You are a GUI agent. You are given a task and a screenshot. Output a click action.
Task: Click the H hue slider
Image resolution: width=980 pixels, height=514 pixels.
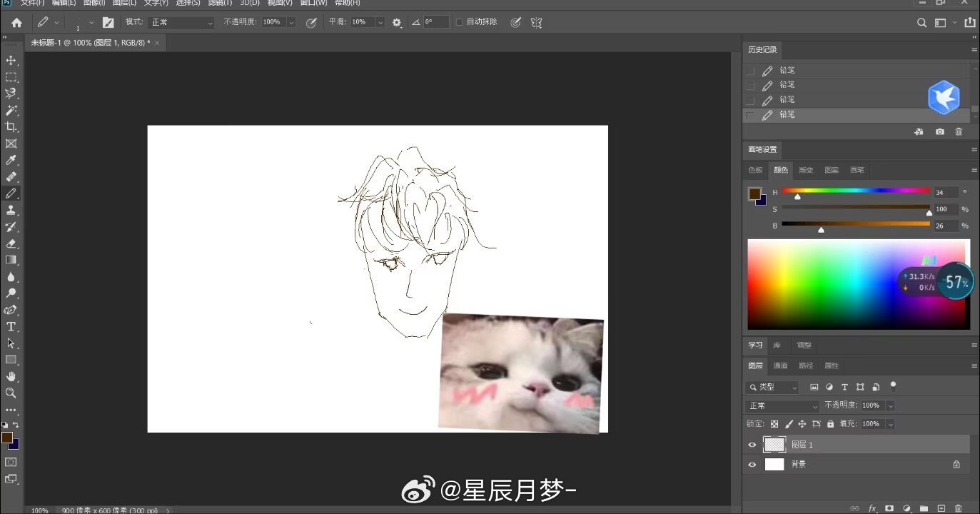tap(856, 191)
